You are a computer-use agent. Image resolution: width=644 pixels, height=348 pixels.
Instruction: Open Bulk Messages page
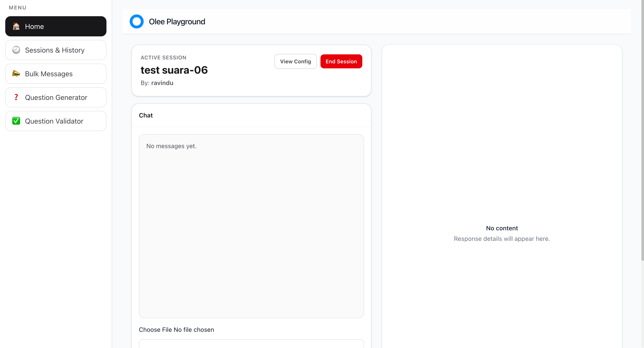(x=56, y=74)
